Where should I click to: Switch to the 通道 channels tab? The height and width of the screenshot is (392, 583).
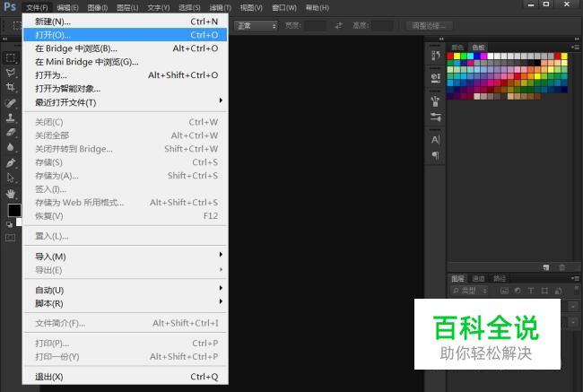pos(478,279)
